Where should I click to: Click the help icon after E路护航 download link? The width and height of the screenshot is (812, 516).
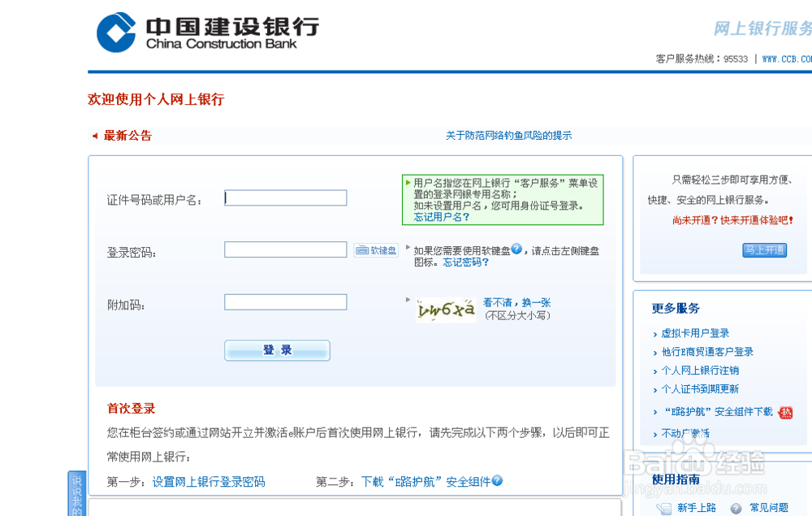pos(497,481)
